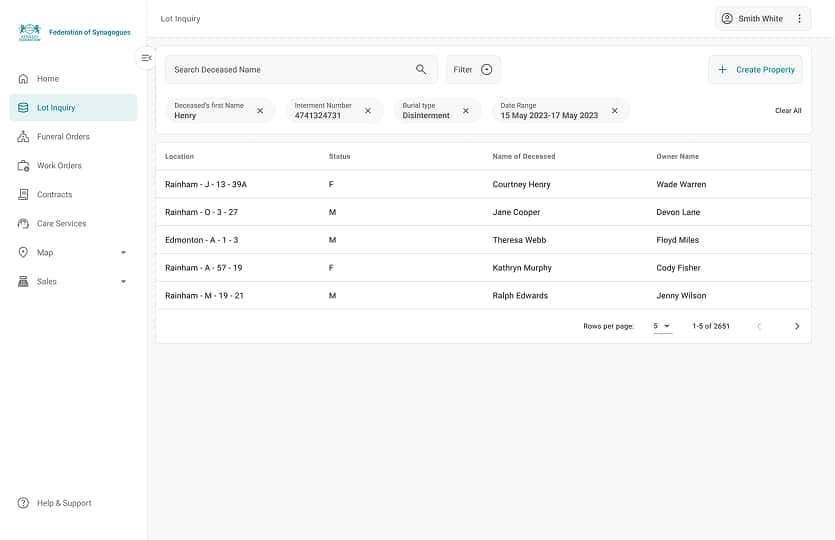Viewport: 835px width, 540px height.
Task: Expand the Map menu in sidebar
Action: (123, 253)
